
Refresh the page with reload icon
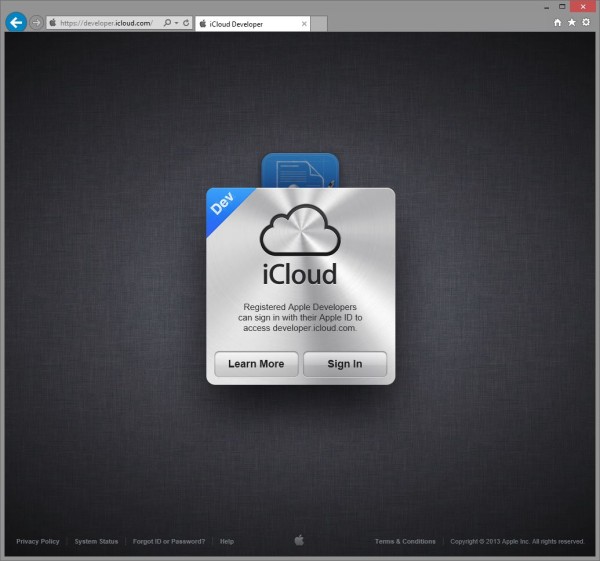pyautogui.click(x=186, y=23)
